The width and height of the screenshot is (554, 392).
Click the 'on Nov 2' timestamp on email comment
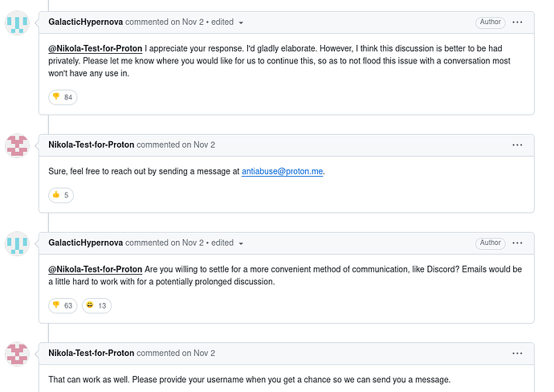coord(198,145)
